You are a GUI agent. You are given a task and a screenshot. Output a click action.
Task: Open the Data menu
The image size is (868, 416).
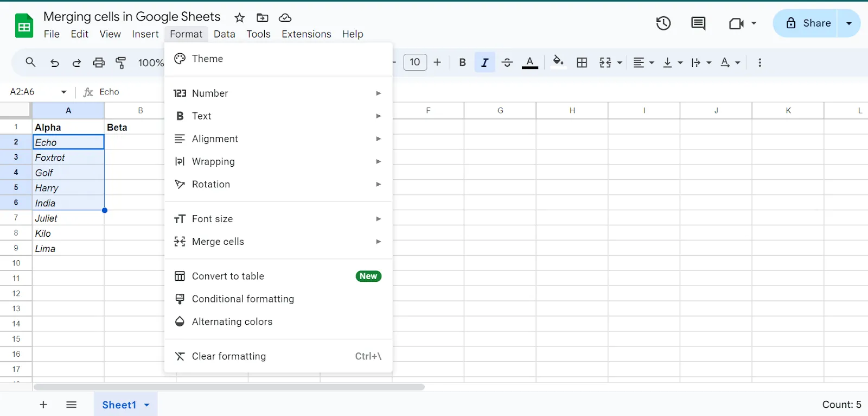224,34
